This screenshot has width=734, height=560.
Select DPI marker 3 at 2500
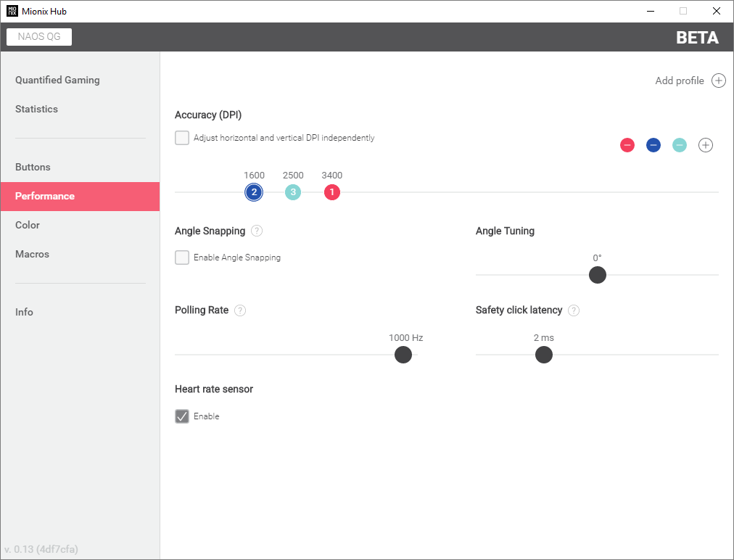pyautogui.click(x=293, y=192)
